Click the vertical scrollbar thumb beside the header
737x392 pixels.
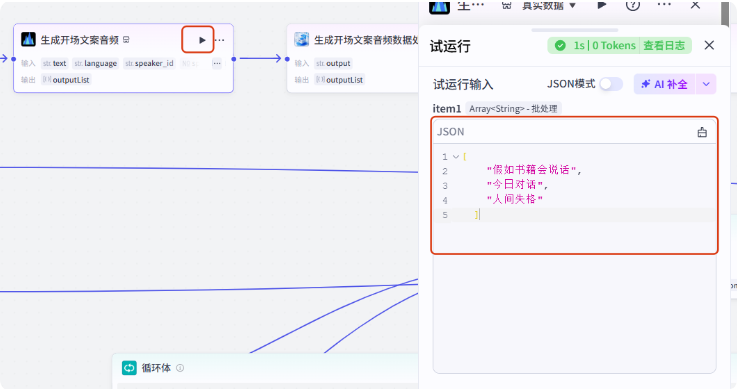[725, 13]
